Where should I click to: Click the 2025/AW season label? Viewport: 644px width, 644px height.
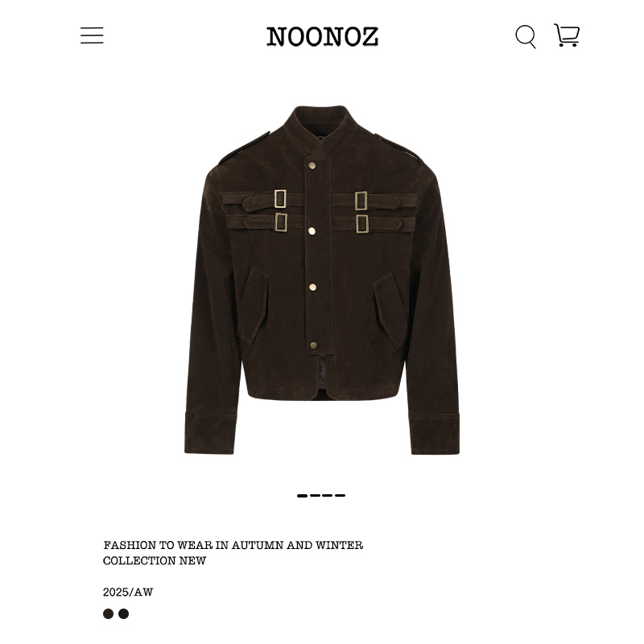pyautogui.click(x=128, y=592)
